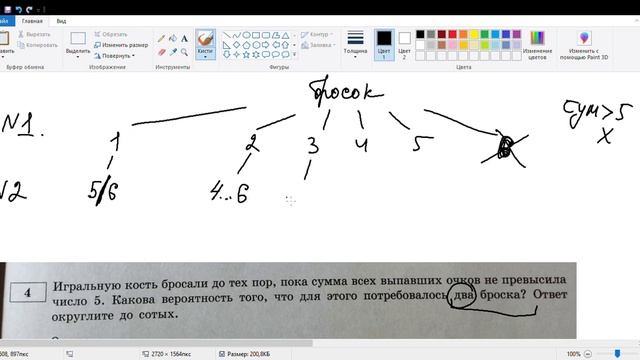Screen dimensions: 640x360
Task: Open the Главная ribbon tab
Action: 32,21
